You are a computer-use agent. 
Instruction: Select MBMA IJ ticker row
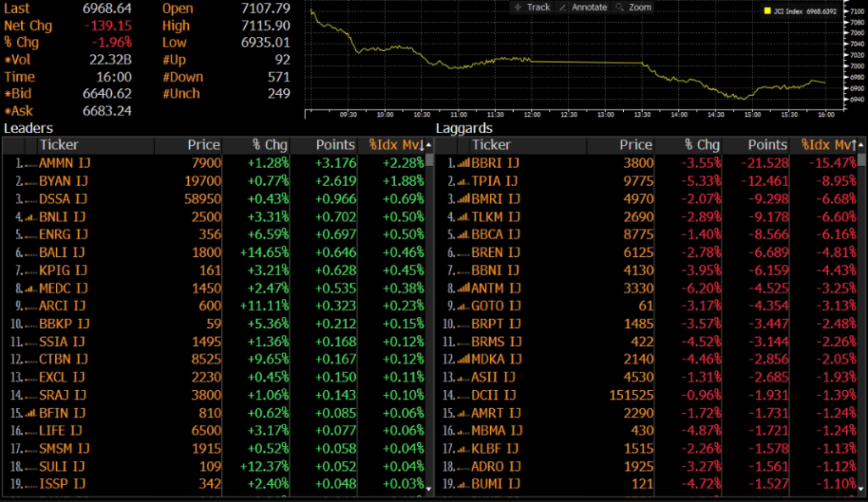497,431
